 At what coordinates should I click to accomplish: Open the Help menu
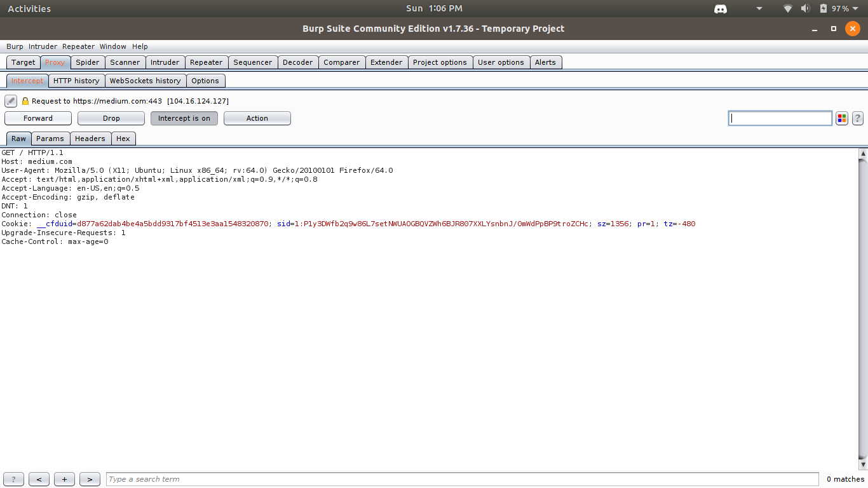point(140,46)
